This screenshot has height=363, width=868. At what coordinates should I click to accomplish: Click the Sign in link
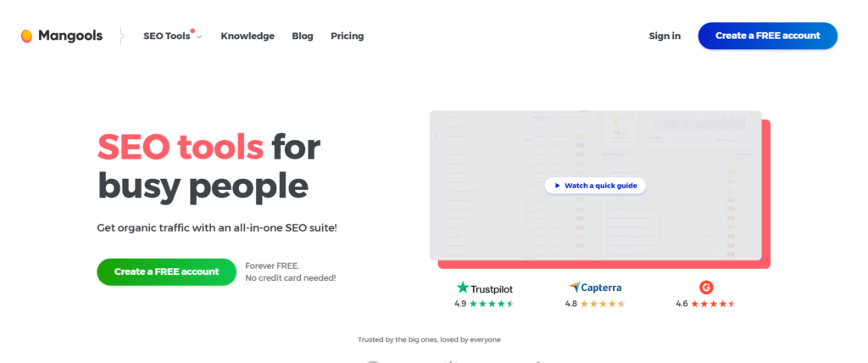pyautogui.click(x=665, y=36)
